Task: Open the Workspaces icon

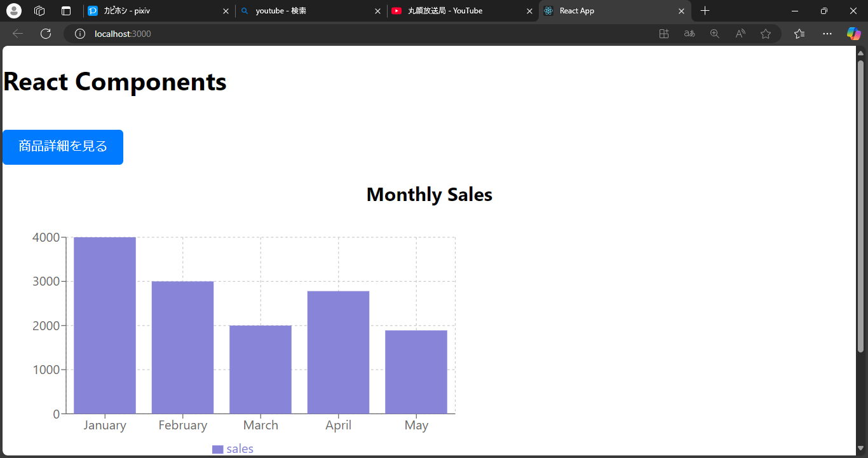Action: pos(39,11)
